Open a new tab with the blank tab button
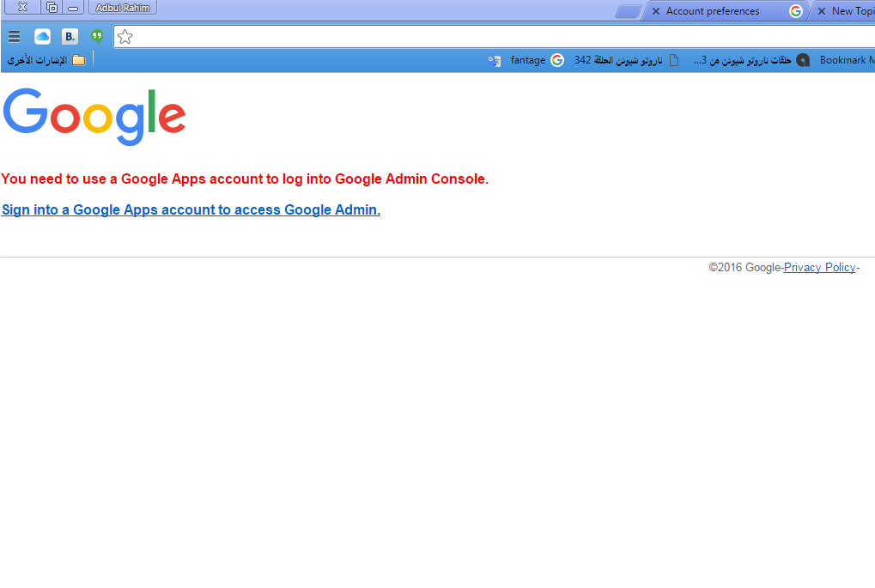 tap(629, 12)
